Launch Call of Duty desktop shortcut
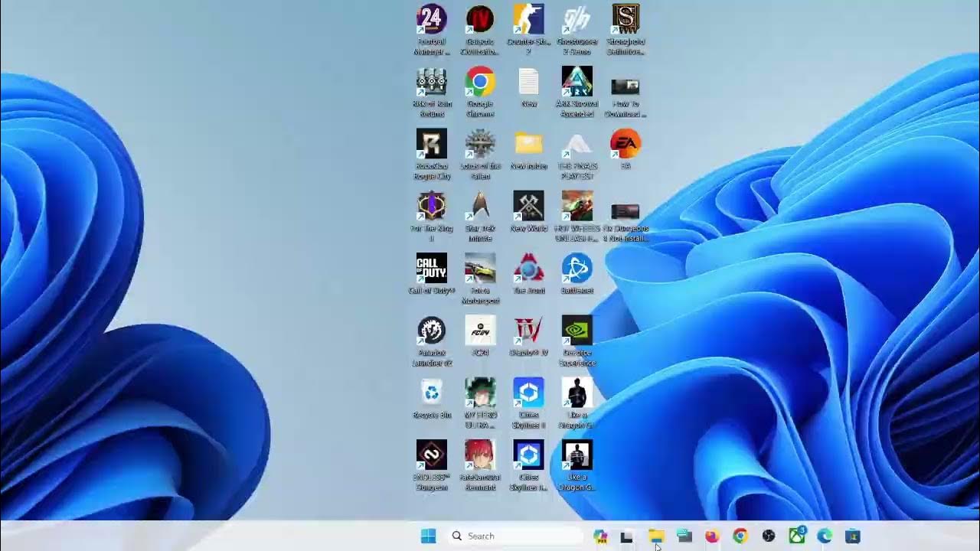 (x=432, y=274)
